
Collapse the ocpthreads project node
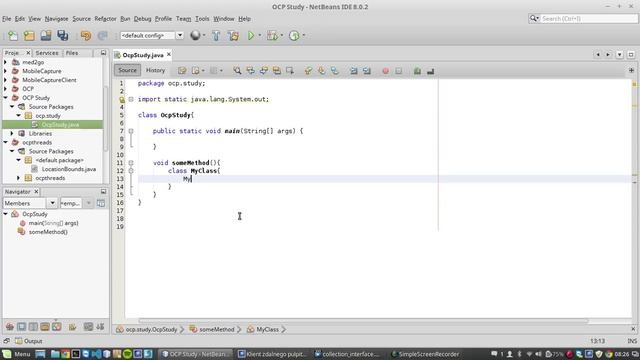tap(5, 142)
